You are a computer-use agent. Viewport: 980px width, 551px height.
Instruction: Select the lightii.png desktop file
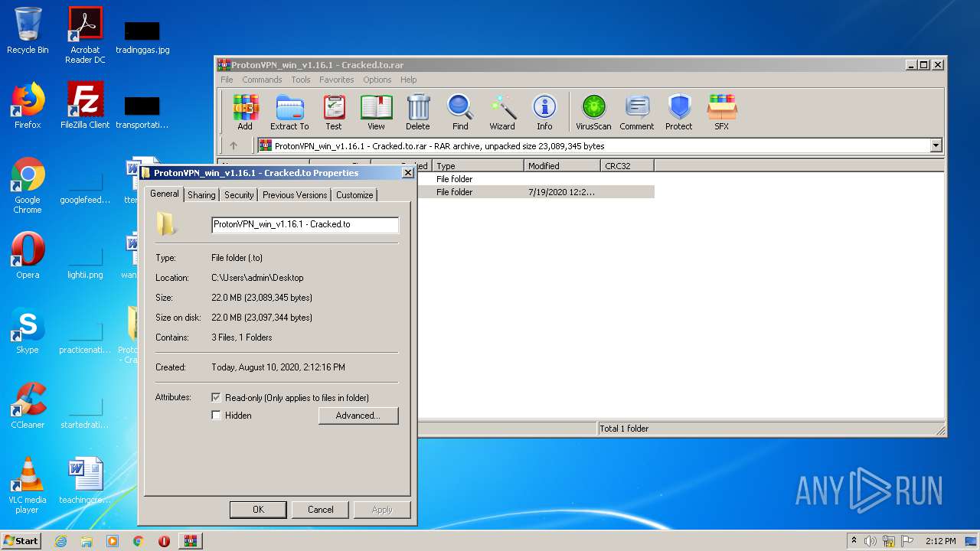pyautogui.click(x=85, y=260)
